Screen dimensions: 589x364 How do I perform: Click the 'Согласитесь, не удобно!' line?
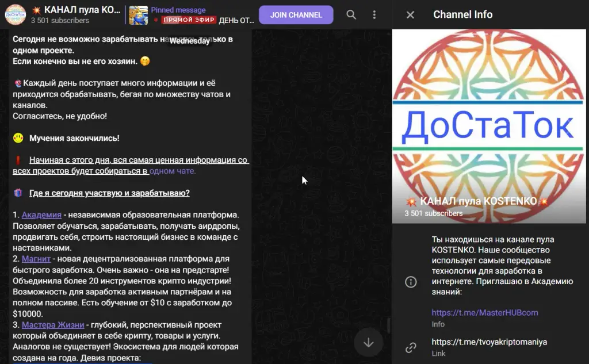click(x=60, y=116)
